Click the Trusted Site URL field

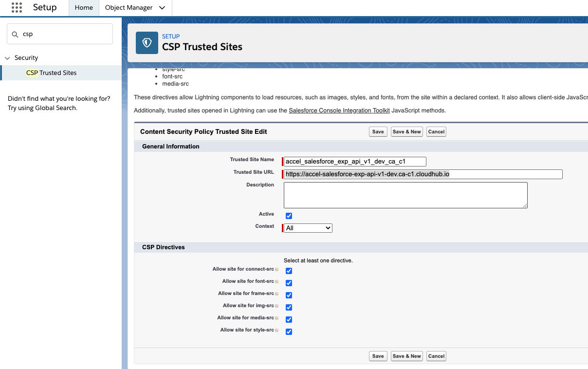[x=423, y=174]
